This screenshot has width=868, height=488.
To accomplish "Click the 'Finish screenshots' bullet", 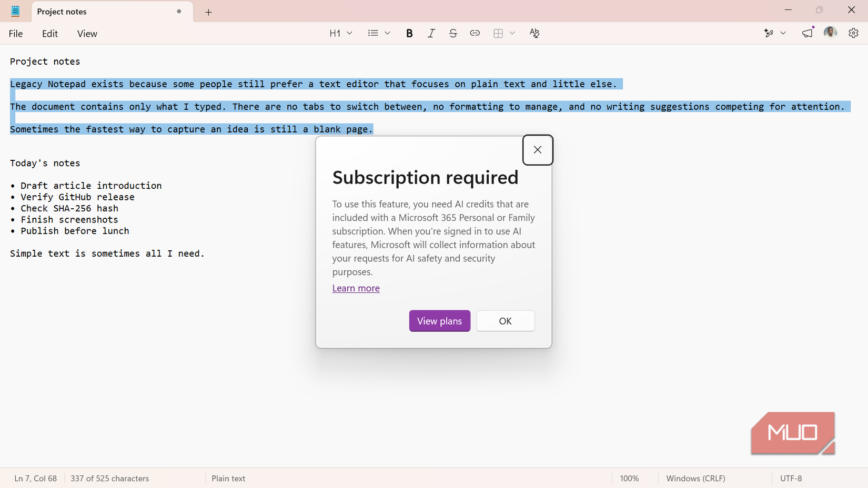I will (x=64, y=220).
